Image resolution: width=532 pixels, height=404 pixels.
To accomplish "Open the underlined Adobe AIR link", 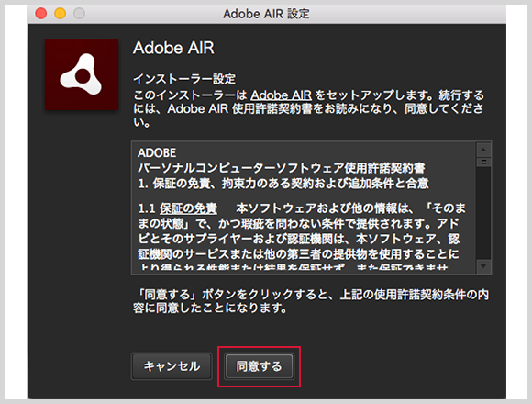I will coord(281,95).
